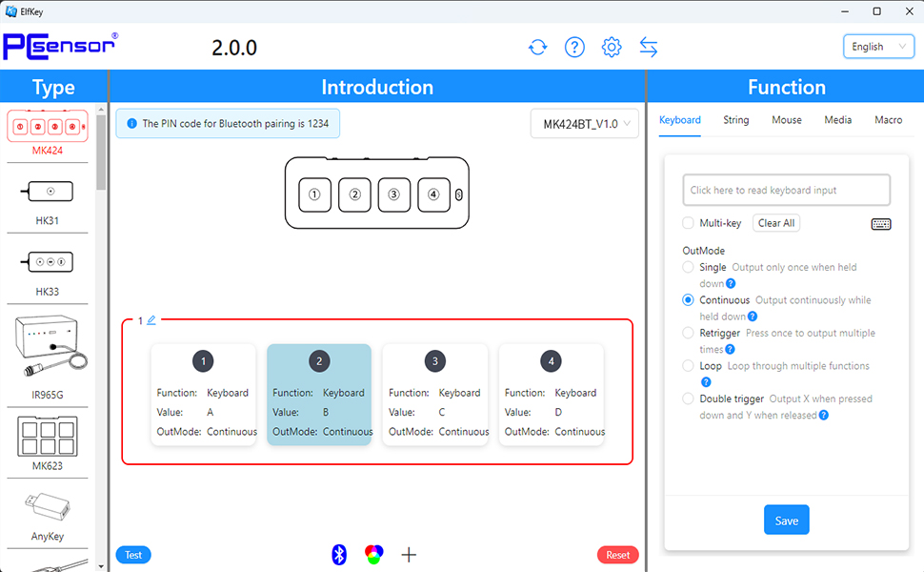The image size is (924, 572).
Task: Click the transfer arrows icon in header
Action: [649, 47]
